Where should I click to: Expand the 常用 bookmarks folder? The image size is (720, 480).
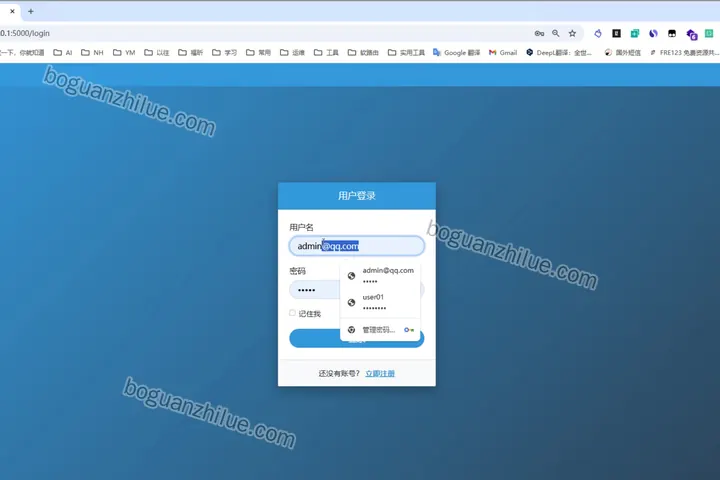pyautogui.click(x=259, y=53)
